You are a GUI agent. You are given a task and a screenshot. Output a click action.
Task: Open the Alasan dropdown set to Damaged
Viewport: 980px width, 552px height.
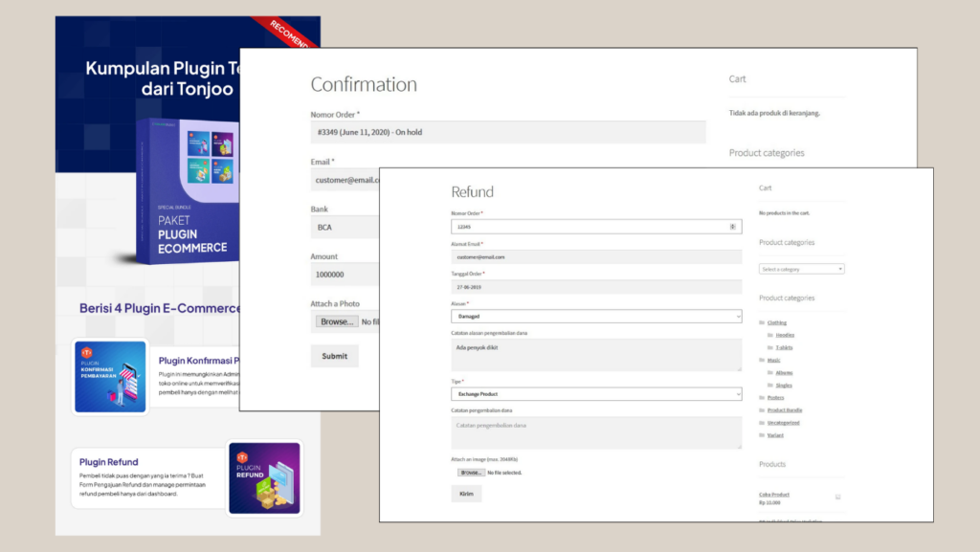596,317
